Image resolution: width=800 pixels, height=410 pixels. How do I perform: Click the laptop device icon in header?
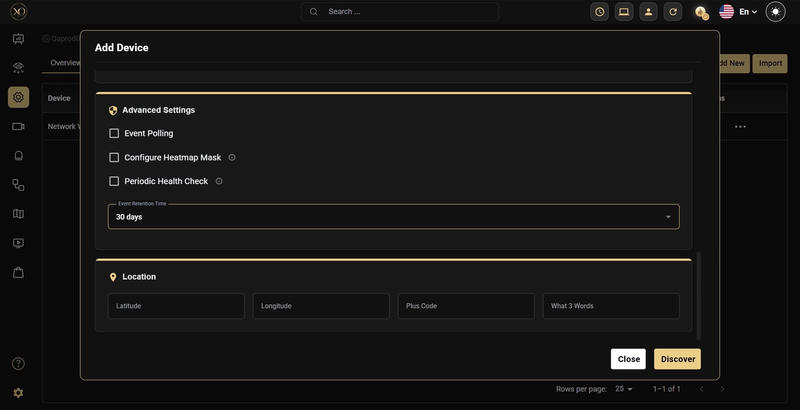click(624, 12)
